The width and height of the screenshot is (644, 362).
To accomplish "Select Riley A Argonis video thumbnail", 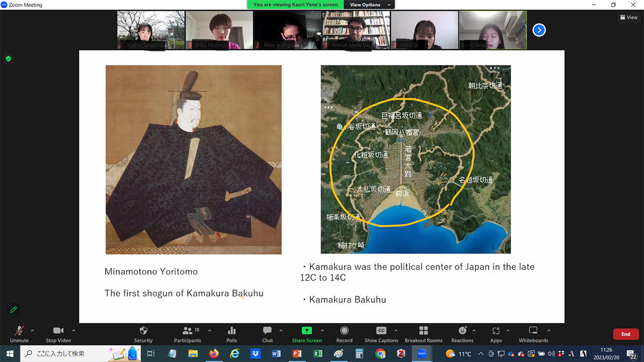I will [x=288, y=30].
